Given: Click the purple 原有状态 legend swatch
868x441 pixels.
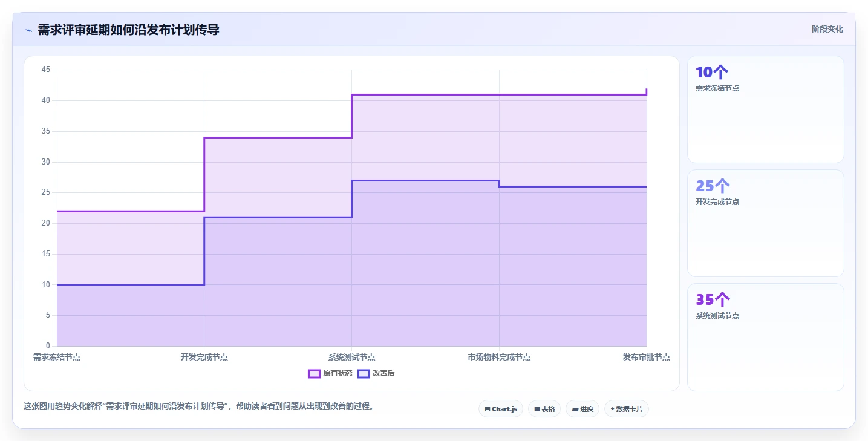Looking at the screenshot, I should (x=314, y=373).
